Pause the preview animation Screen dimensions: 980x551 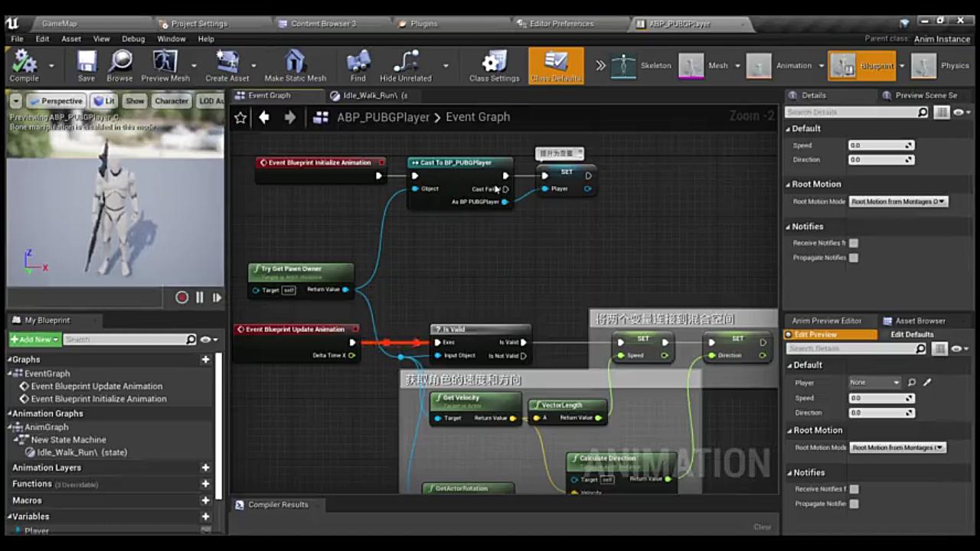[199, 298]
